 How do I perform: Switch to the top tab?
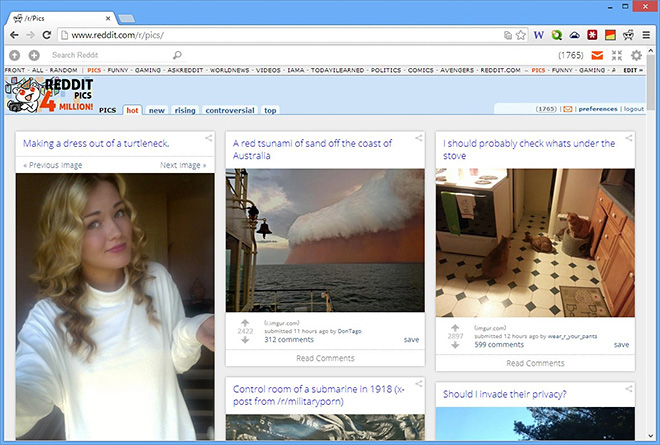click(270, 110)
